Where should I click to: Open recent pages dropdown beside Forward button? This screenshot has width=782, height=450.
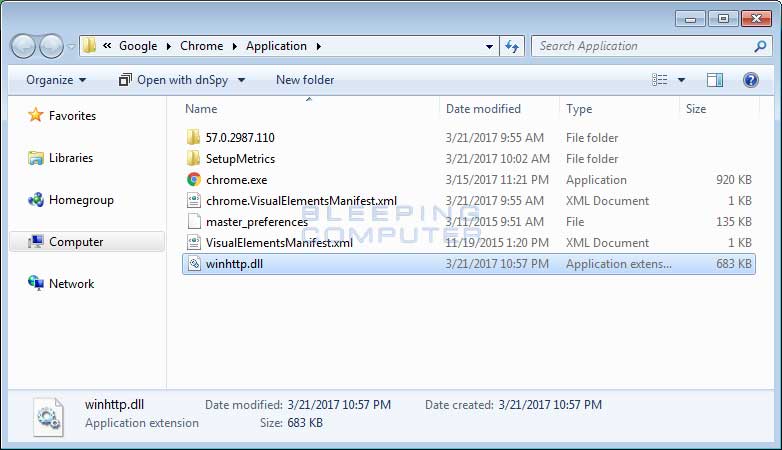(x=71, y=46)
